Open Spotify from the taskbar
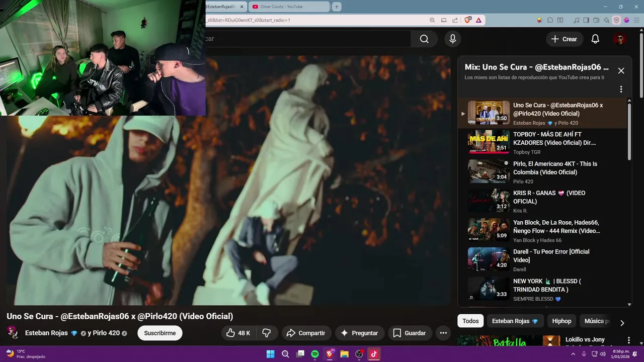Viewport: 644px width, 362px height. [315, 354]
